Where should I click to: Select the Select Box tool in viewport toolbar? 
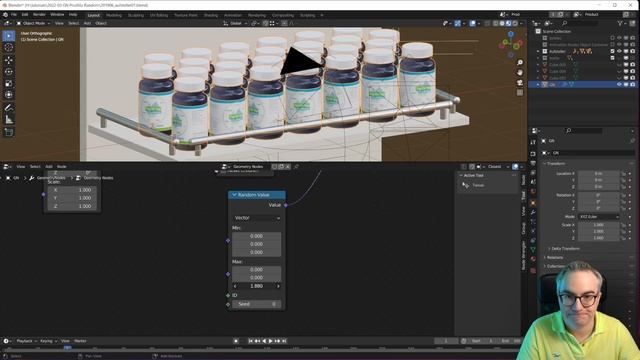tap(9, 36)
